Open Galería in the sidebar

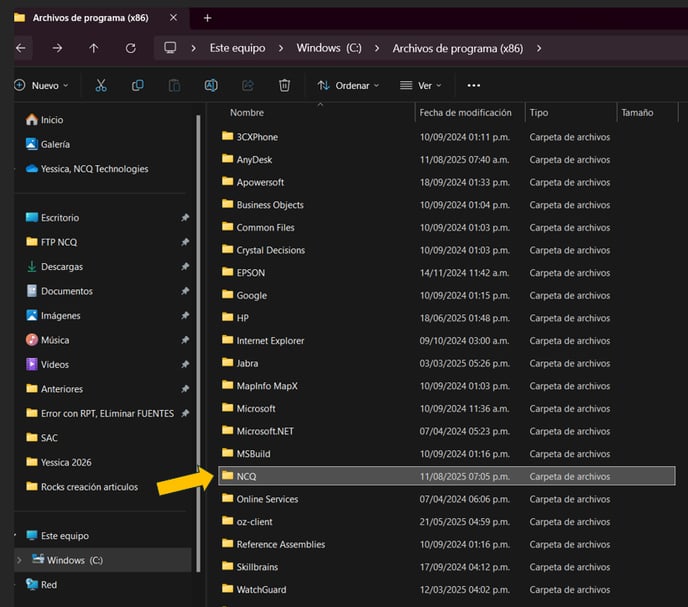tap(47, 144)
